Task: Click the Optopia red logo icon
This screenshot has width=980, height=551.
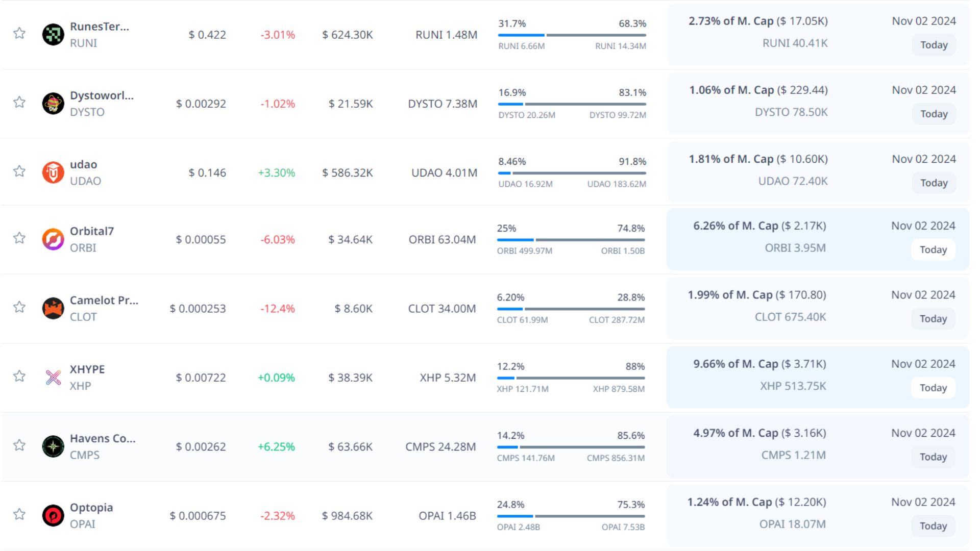Action: pyautogui.click(x=53, y=515)
